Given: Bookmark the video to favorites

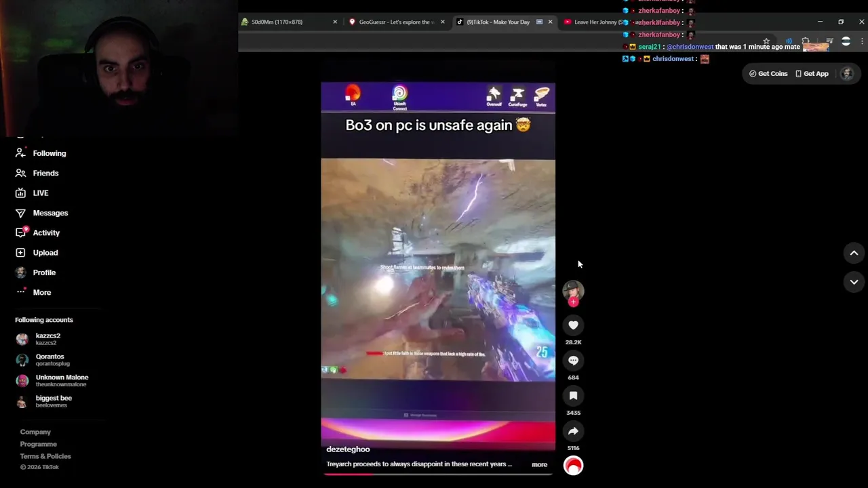Looking at the screenshot, I should (573, 396).
